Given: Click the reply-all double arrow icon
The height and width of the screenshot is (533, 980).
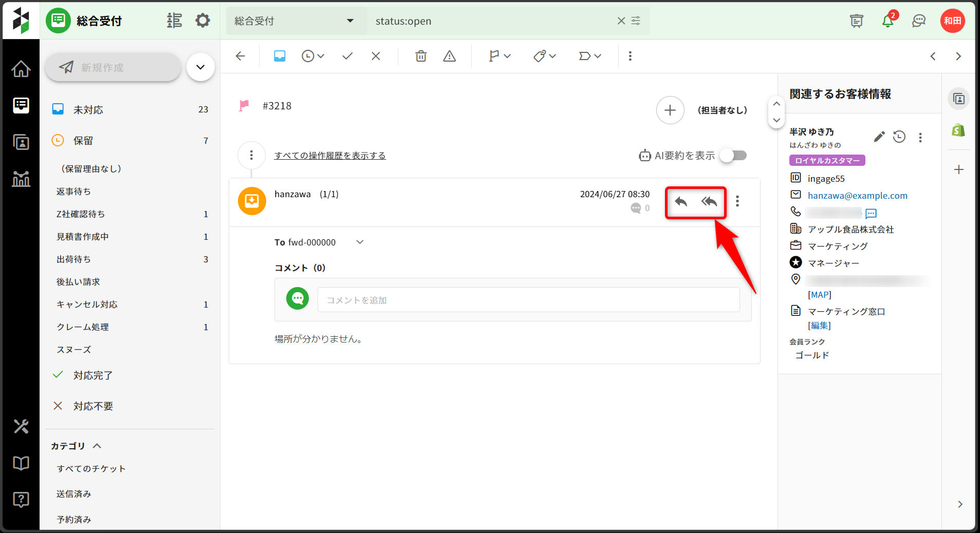Looking at the screenshot, I should click(709, 202).
